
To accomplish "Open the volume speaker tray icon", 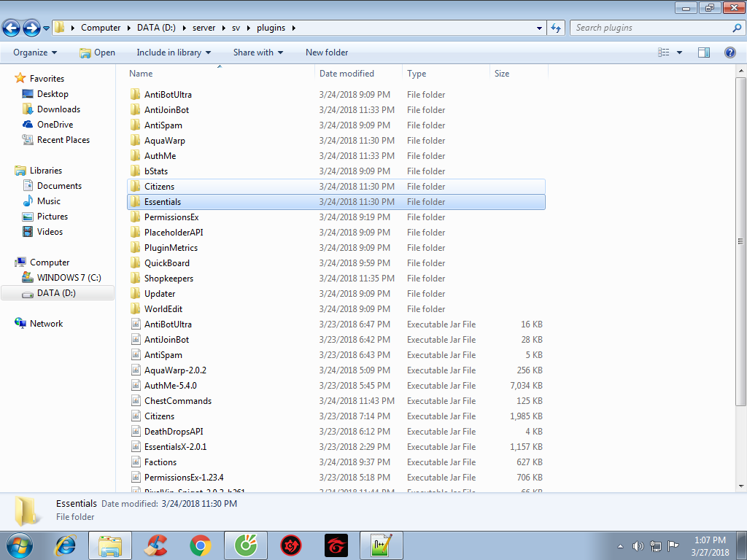I will pyautogui.click(x=638, y=546).
